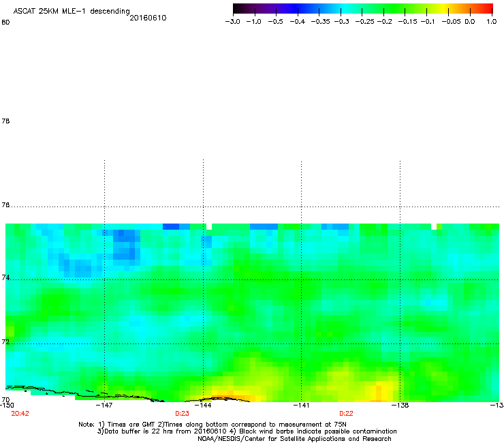Click the longitude "-141" axis label

(x=302, y=405)
